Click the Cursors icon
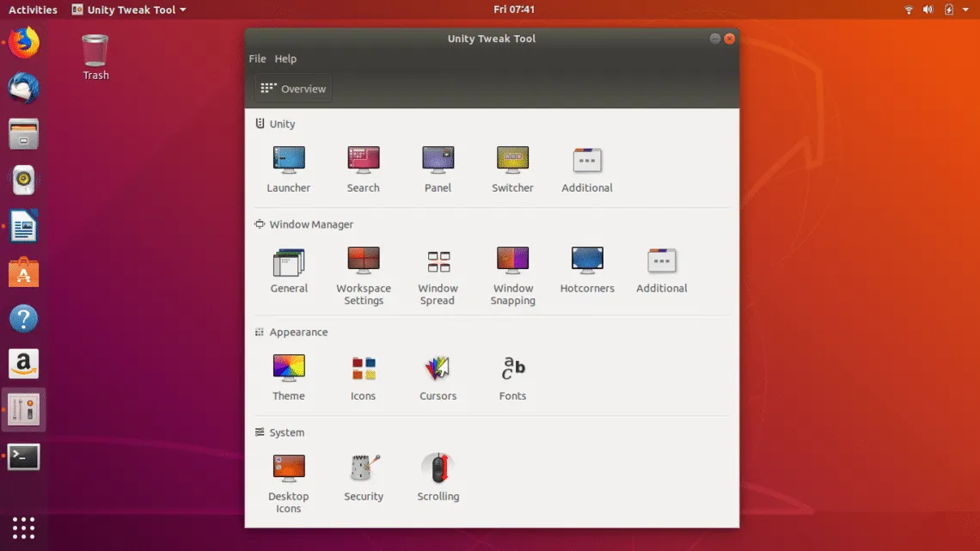The height and width of the screenshot is (551, 980). 438,369
